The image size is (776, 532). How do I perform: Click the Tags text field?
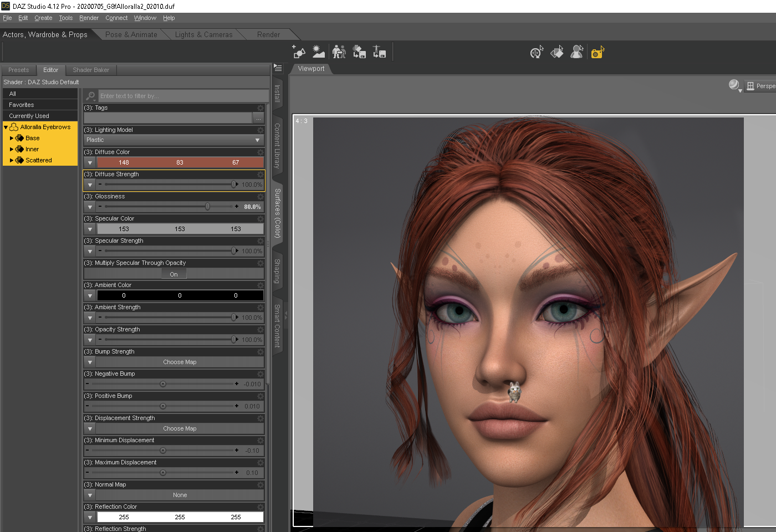[x=168, y=118]
